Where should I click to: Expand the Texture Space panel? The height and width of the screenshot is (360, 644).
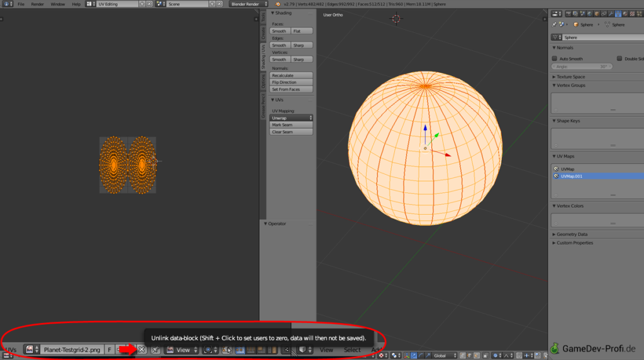(569, 77)
